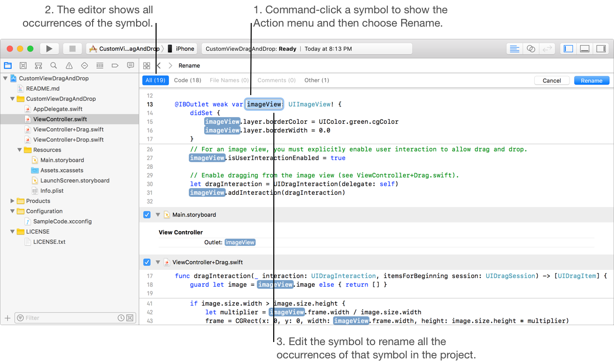Toggle the navigator pane visibility
The height and width of the screenshot is (364, 614).
click(568, 49)
